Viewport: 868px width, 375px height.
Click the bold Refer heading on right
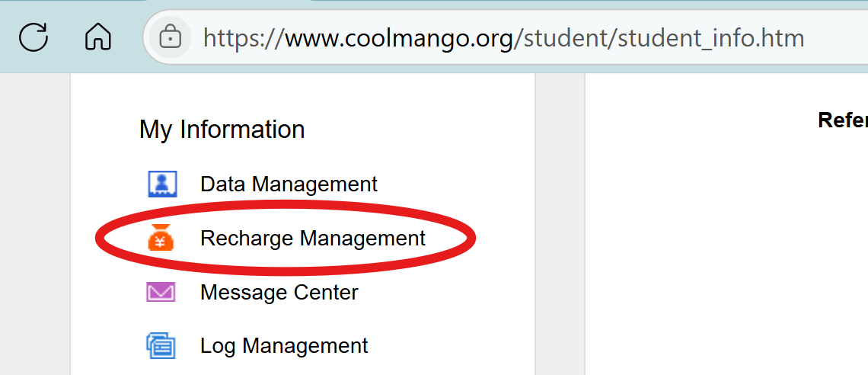click(843, 120)
